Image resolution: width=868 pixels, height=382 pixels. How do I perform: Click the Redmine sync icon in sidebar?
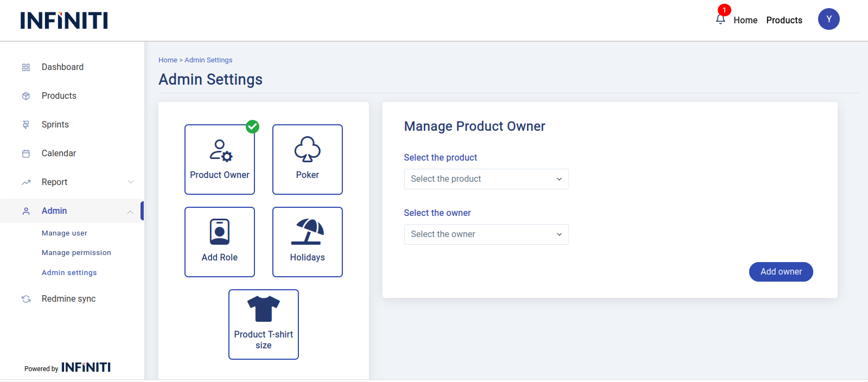26,299
